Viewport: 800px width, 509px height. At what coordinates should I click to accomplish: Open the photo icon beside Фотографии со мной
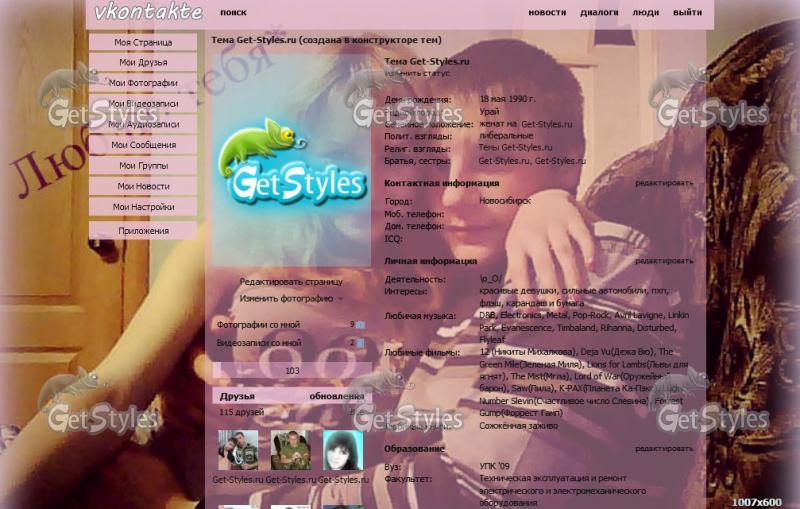pyautogui.click(x=361, y=325)
